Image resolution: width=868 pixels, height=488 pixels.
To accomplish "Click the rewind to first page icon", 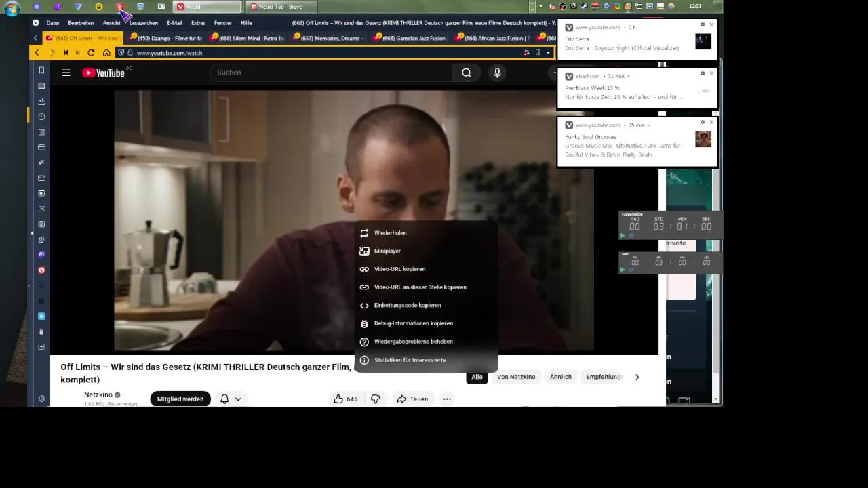I will click(66, 52).
